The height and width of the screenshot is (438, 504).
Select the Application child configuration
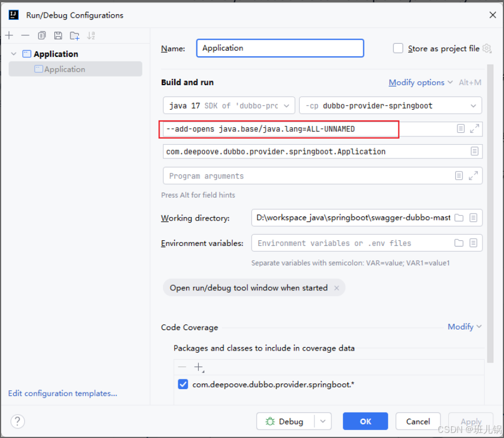(x=75, y=69)
